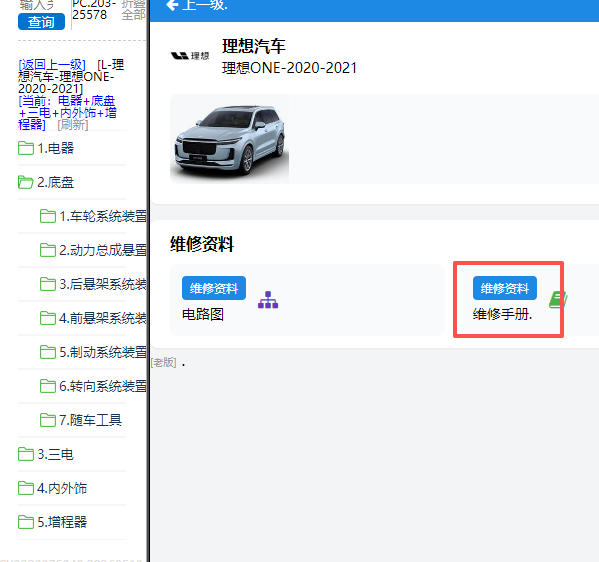Click the 返回上一级 link in the sidebar
This screenshot has height=562, width=599.
pyautogui.click(x=52, y=65)
